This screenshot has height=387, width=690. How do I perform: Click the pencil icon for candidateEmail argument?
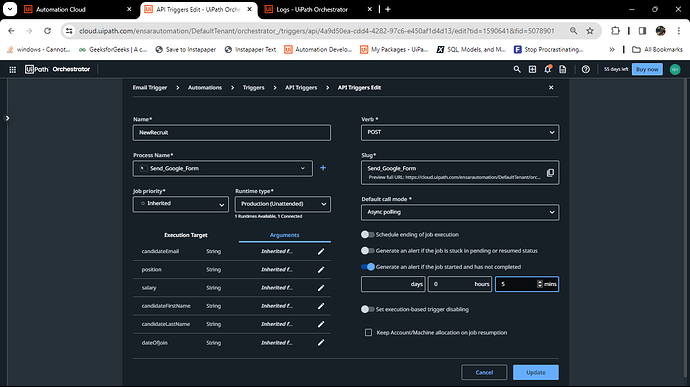(x=321, y=251)
